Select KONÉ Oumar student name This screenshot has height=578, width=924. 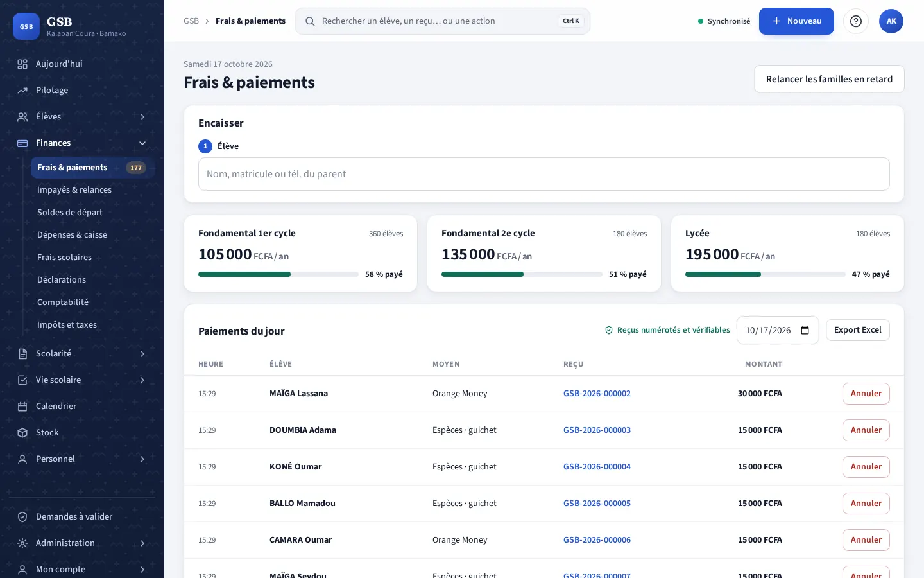[x=296, y=467]
